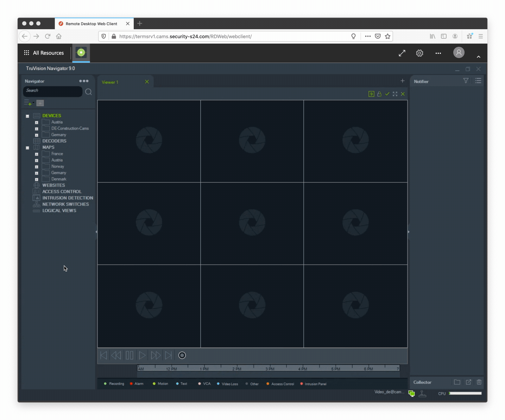This screenshot has height=420, width=505.
Task: Toggle the green checkmark in viewer toolbar
Action: 387,94
